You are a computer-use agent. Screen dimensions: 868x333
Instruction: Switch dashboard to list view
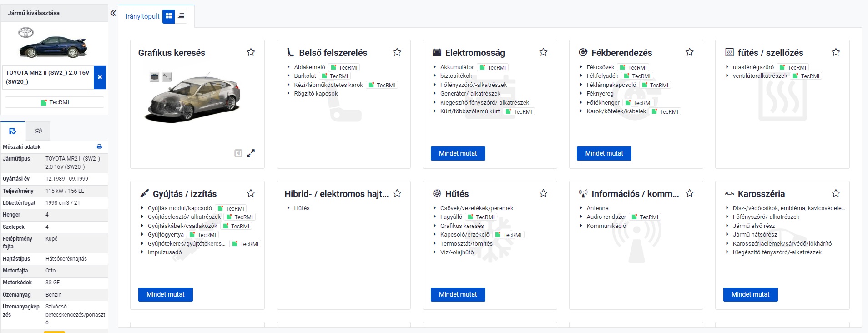181,16
